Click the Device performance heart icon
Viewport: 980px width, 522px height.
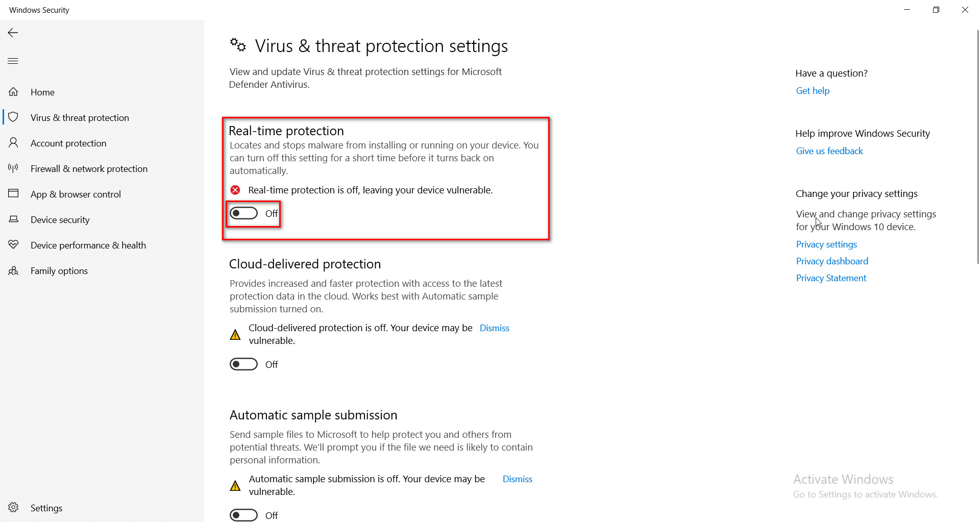pyautogui.click(x=13, y=245)
